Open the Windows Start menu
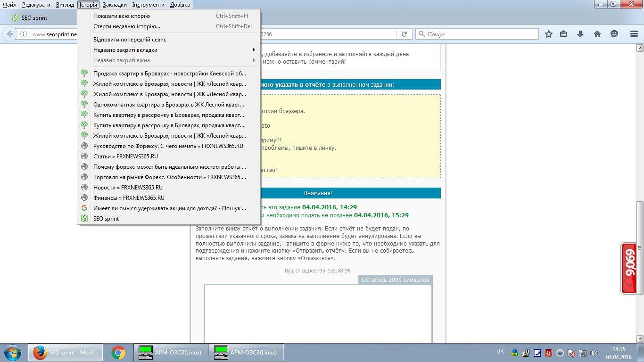The width and height of the screenshot is (644, 362). [12, 353]
